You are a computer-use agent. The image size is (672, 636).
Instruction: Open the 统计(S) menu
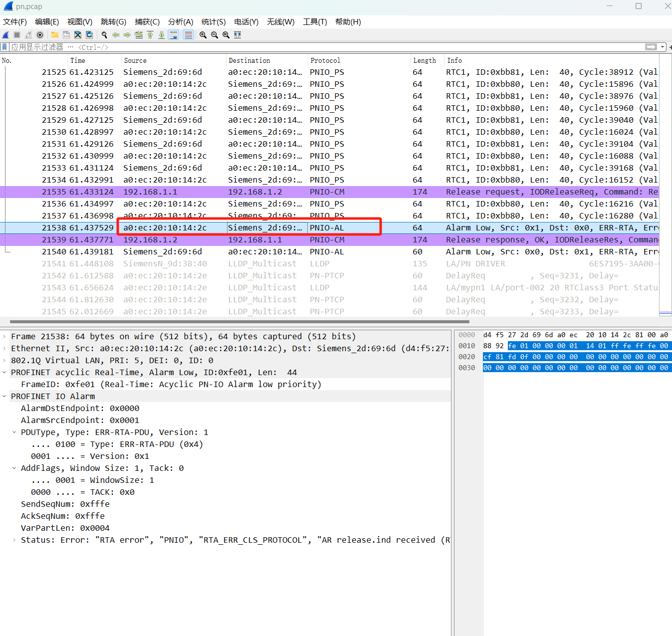[214, 22]
